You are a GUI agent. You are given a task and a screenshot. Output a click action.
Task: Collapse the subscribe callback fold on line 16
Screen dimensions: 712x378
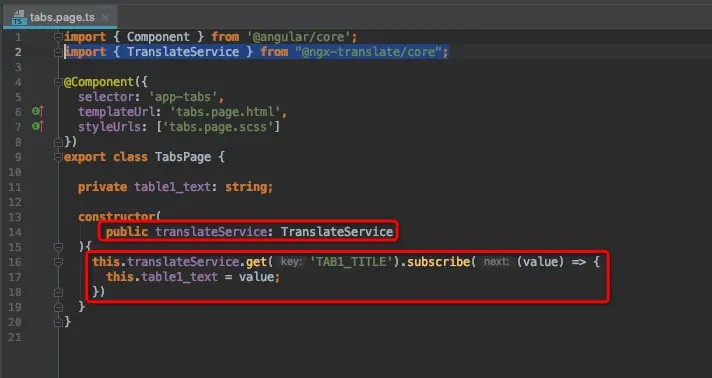(x=58, y=262)
